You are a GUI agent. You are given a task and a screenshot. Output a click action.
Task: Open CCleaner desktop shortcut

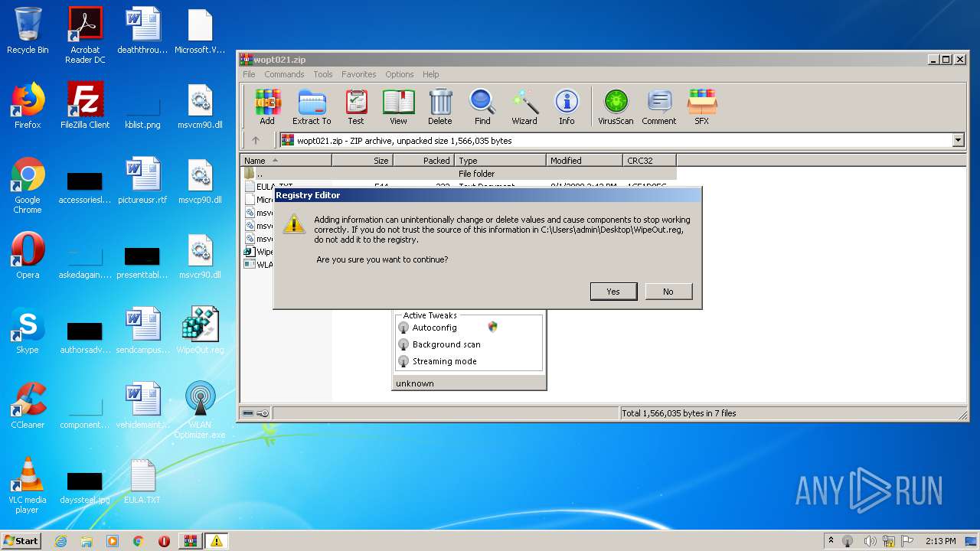[28, 406]
